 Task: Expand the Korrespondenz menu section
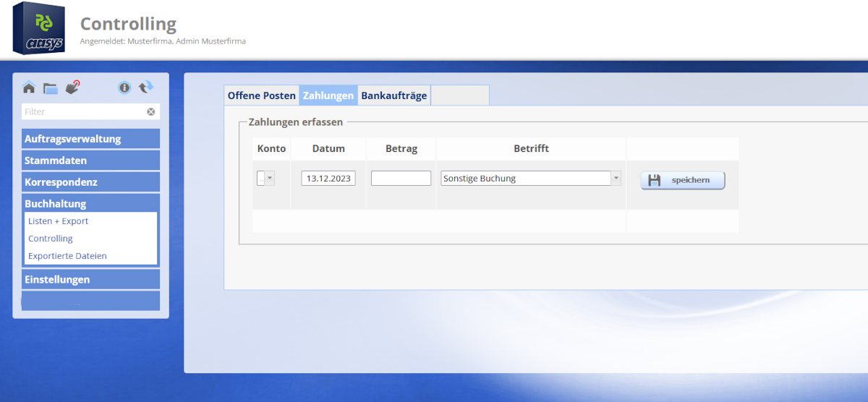tap(90, 182)
